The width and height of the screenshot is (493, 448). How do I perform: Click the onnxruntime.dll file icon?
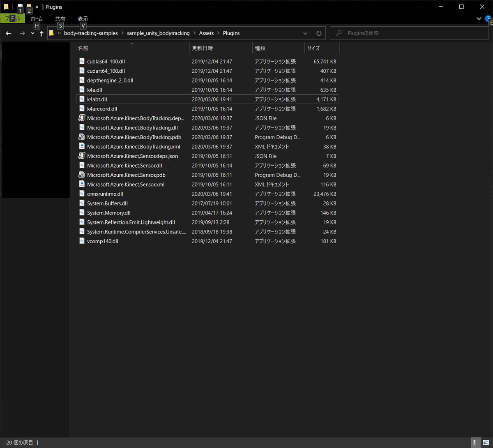[82, 194]
